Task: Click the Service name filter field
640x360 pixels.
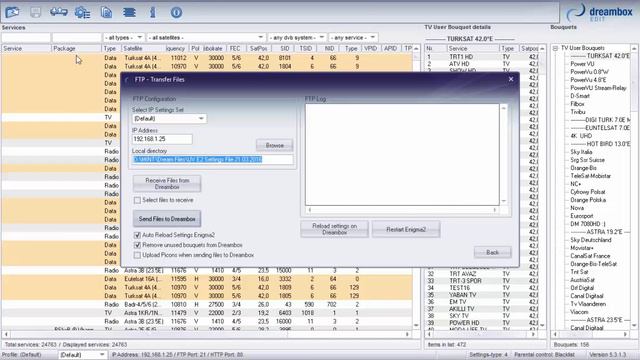Action: 26,38
